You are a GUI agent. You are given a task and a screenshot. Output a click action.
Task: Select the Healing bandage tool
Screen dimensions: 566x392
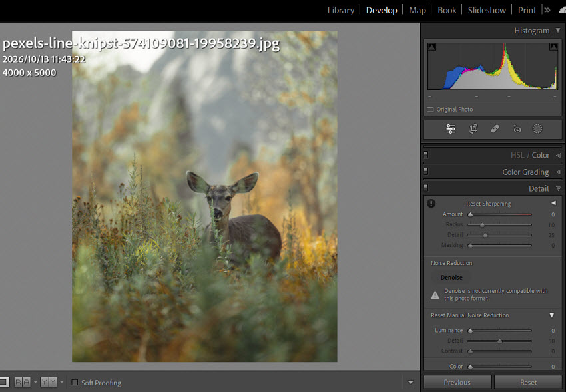coord(495,129)
